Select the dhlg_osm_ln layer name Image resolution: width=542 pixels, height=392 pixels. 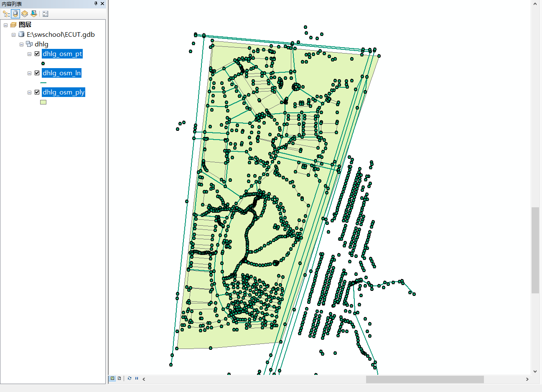click(61, 73)
